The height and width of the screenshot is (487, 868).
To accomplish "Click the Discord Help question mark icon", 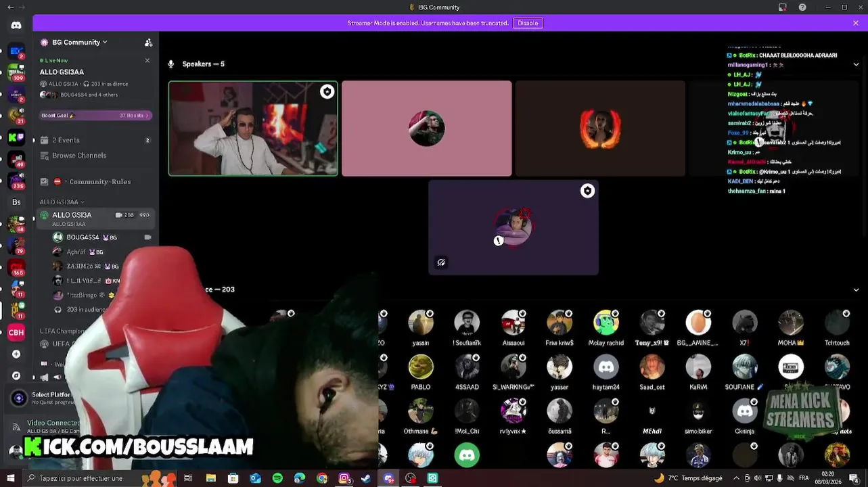I will click(802, 7).
